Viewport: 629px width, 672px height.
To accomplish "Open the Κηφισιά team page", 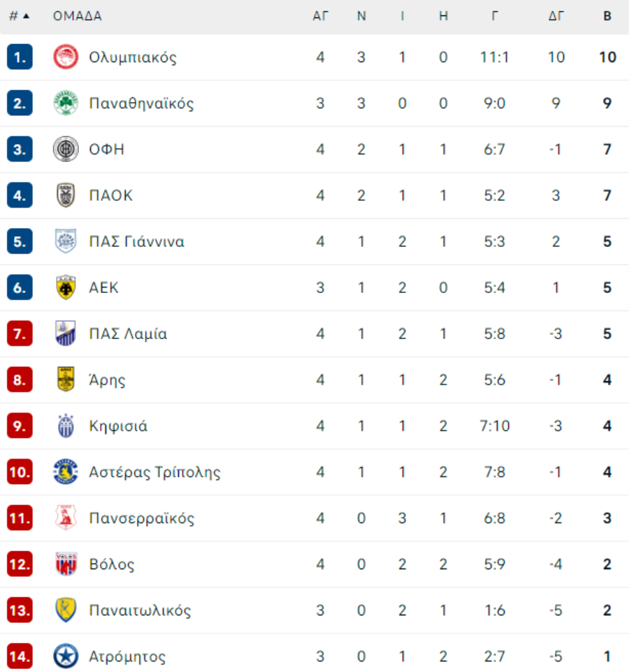I will tap(118, 426).
